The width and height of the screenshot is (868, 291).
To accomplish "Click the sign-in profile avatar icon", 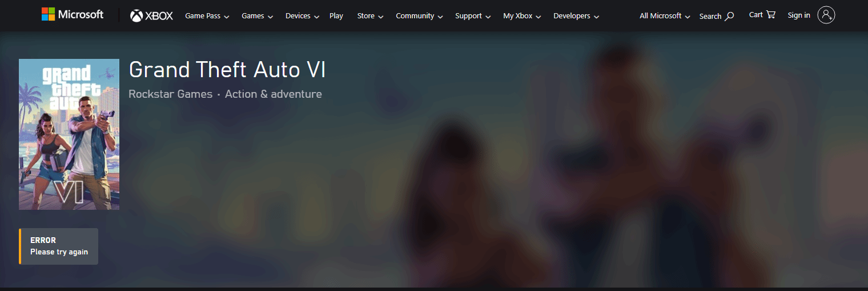I will [826, 15].
